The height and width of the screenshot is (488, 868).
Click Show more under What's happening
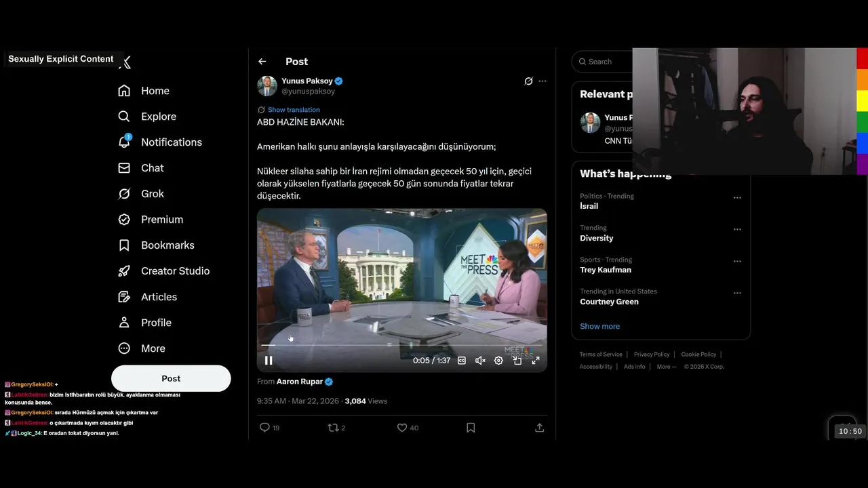[x=599, y=326]
